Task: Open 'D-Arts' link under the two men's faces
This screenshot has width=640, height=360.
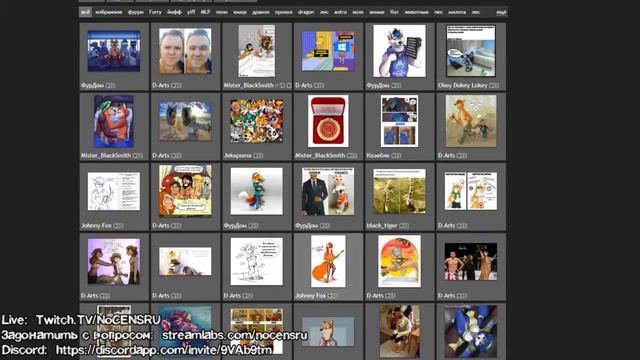Action: pos(161,85)
